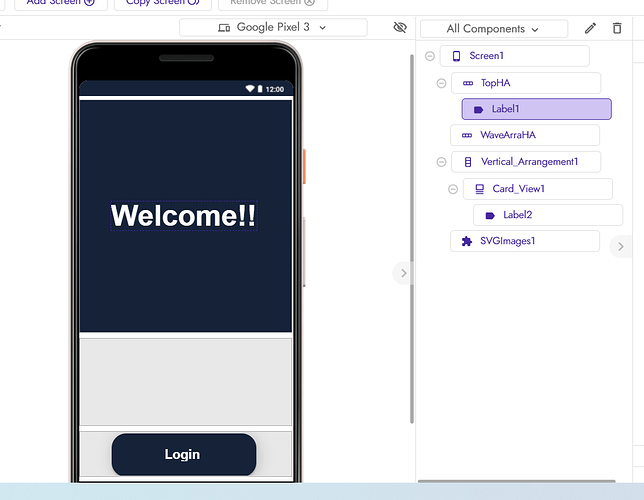Collapse the Vertical_Arrangement1 node

[x=441, y=161]
